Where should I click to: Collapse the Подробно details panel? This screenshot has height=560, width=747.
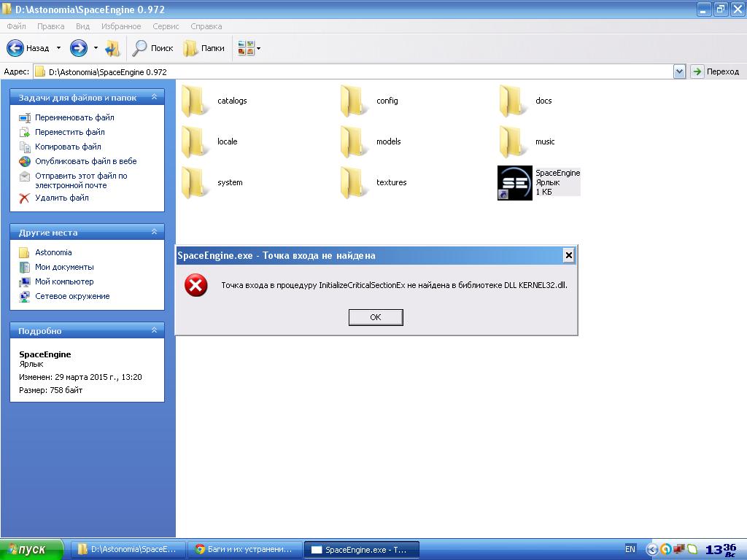pos(154,330)
